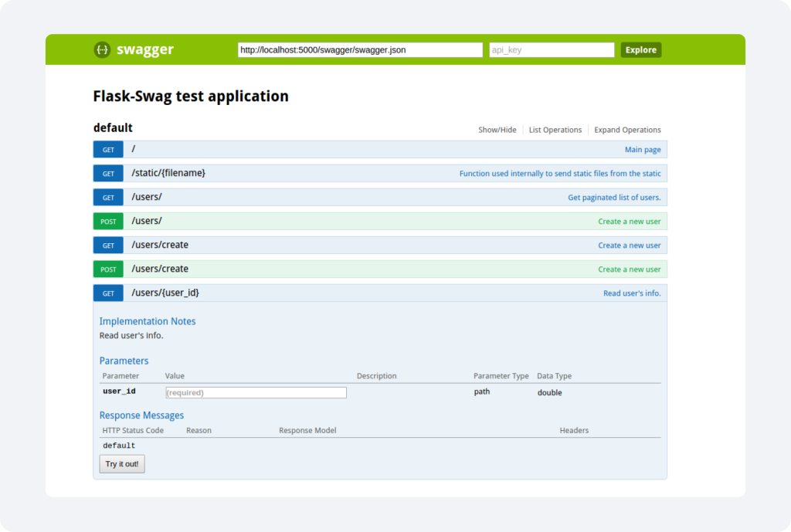Click the api_key input field

tap(552, 50)
